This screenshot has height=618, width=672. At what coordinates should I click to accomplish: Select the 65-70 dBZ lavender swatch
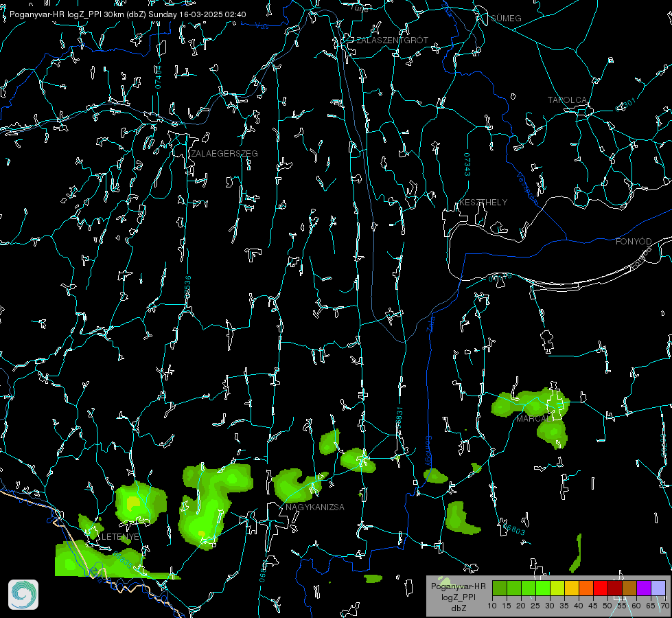tap(658, 588)
